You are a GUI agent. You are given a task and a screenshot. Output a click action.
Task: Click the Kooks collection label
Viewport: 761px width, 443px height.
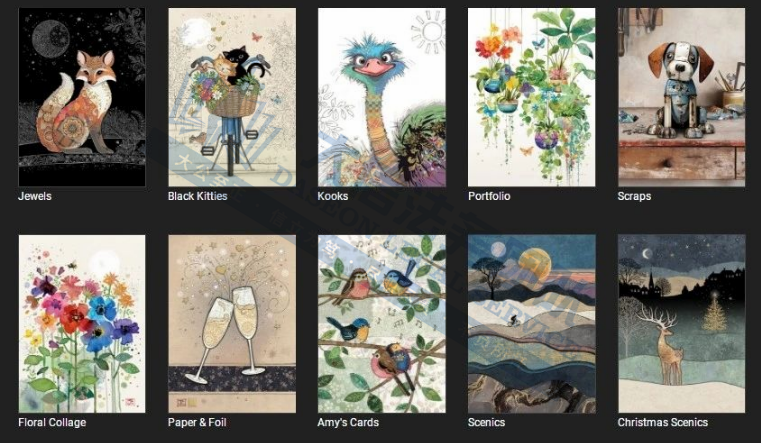coord(333,196)
